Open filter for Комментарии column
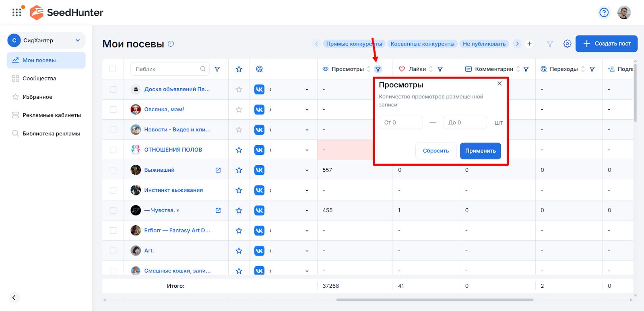This screenshot has width=644, height=312. pos(526,69)
